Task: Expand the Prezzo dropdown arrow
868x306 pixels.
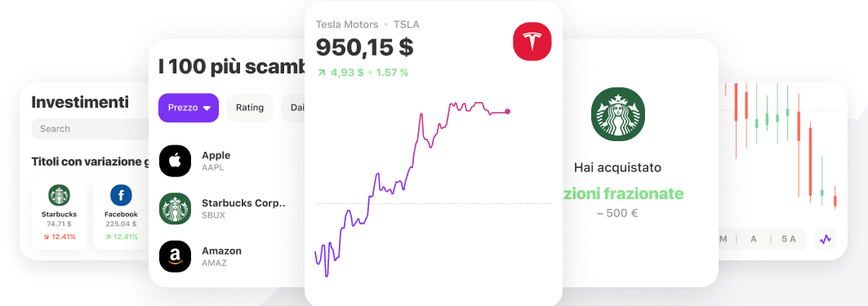Action: click(x=207, y=109)
